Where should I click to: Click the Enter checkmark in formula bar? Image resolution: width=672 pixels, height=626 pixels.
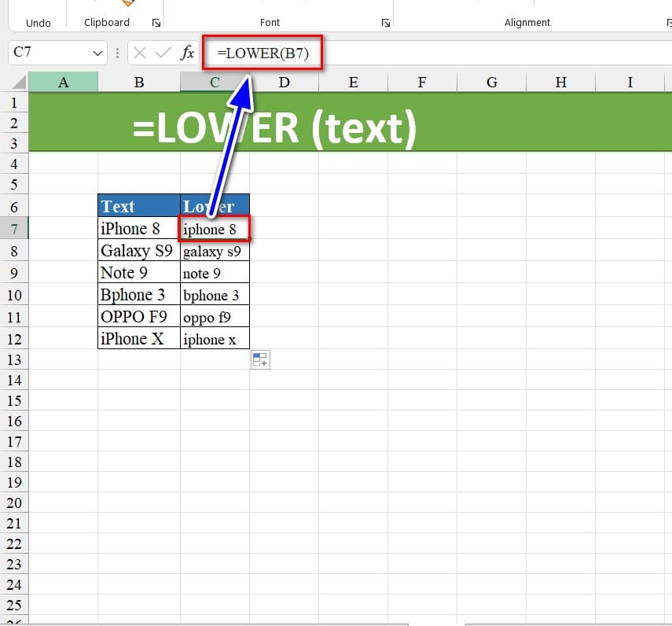pyautogui.click(x=163, y=53)
